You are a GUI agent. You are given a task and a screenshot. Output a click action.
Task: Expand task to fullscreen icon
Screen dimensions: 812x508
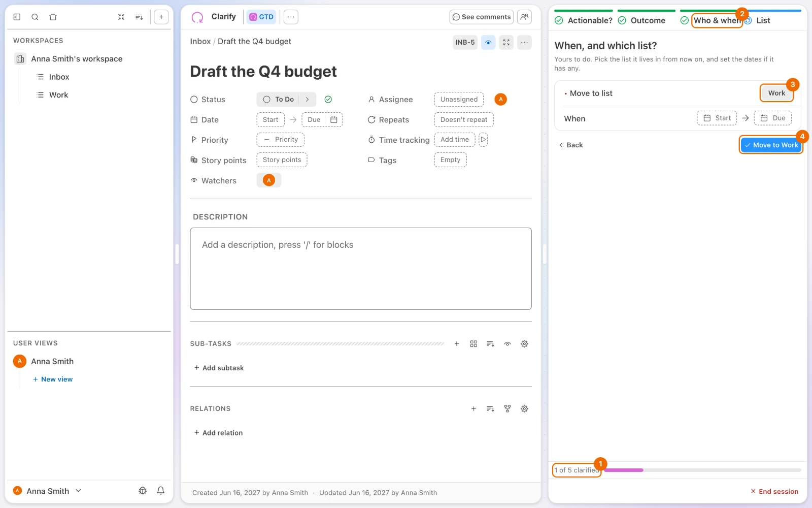coord(506,42)
